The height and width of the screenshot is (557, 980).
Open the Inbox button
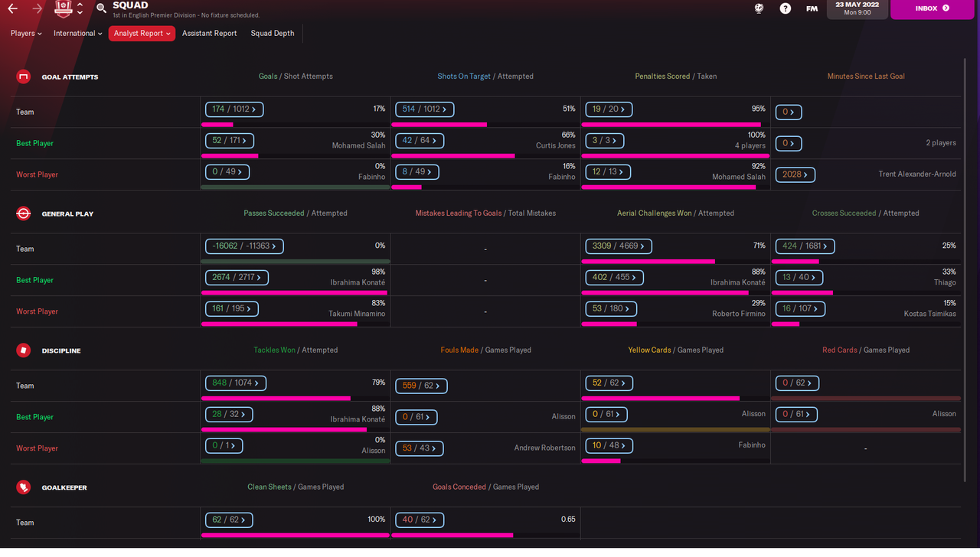click(x=932, y=8)
